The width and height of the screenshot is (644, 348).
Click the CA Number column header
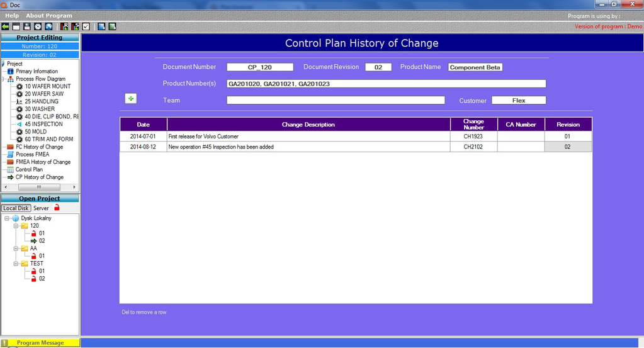tap(521, 125)
